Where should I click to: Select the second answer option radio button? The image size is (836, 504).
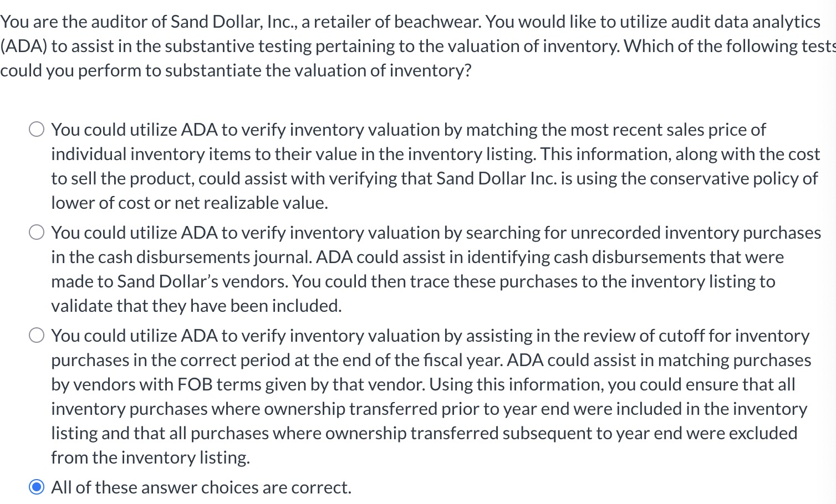click(37, 232)
